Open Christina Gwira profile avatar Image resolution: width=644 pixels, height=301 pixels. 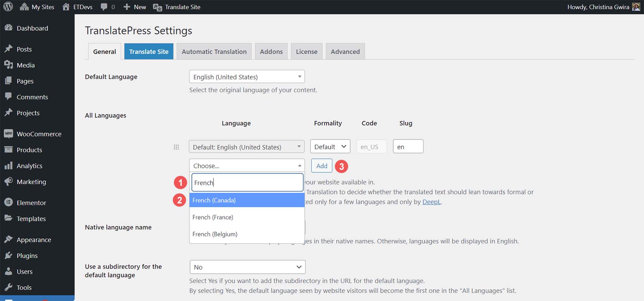[x=636, y=7]
